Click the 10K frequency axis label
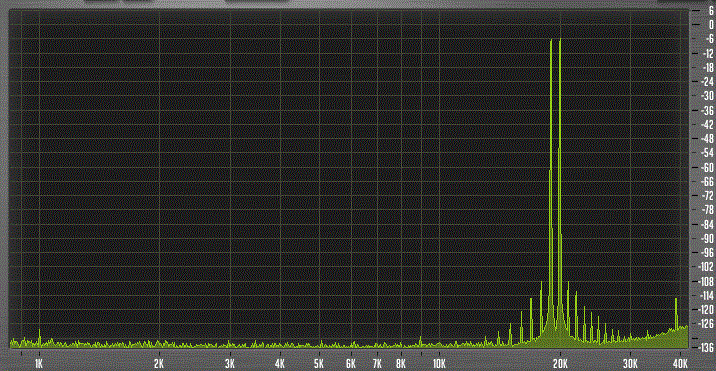 pos(439,365)
